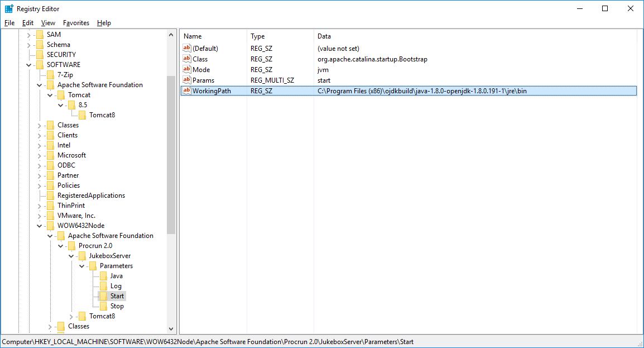Collapse the SOFTWARE tree node
The width and height of the screenshot is (644, 348).
point(28,65)
